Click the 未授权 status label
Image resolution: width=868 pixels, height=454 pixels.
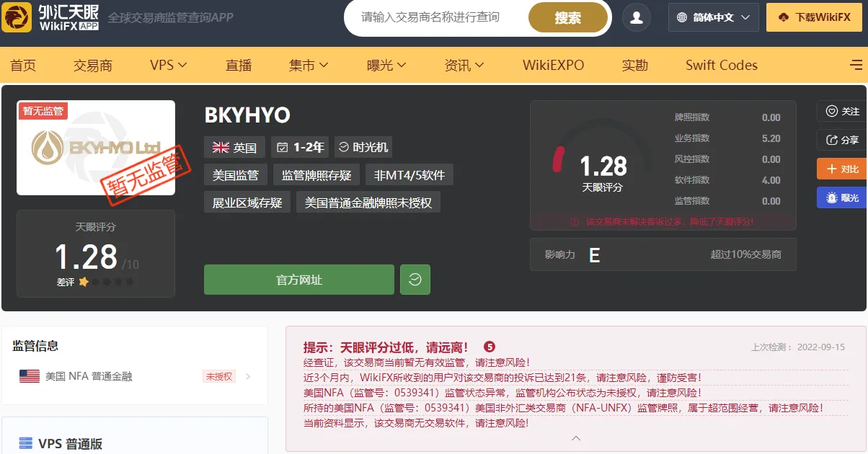tap(219, 376)
